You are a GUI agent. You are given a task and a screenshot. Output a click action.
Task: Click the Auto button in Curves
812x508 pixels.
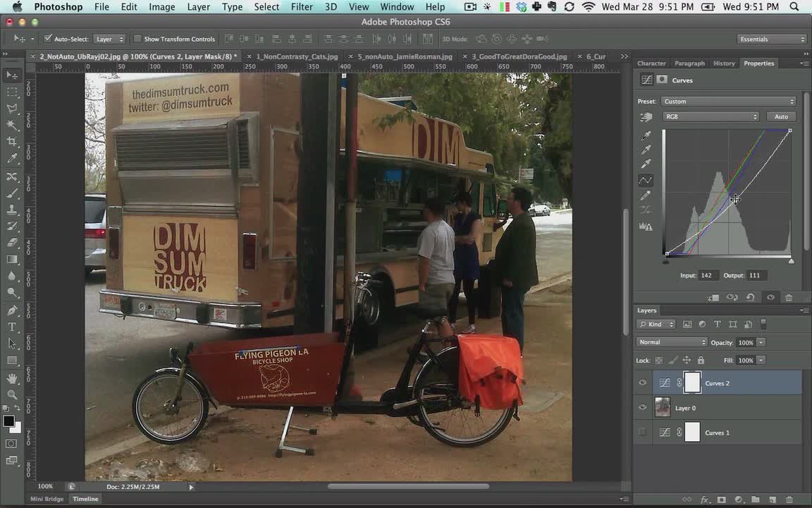point(781,116)
